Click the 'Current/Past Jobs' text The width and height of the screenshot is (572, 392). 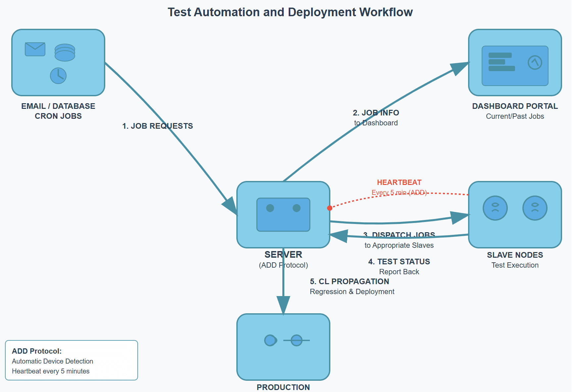coord(515,116)
